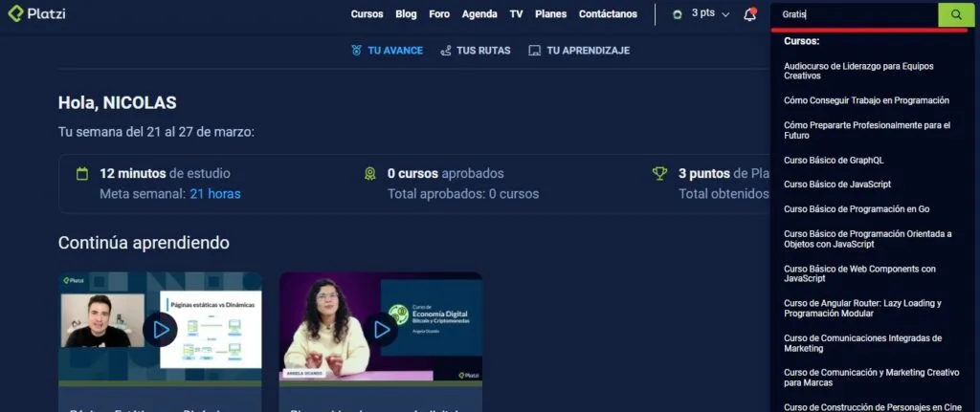Image resolution: width=980 pixels, height=412 pixels.
Task: Click the Hola, NICOLAS greeting text
Action: click(x=118, y=103)
